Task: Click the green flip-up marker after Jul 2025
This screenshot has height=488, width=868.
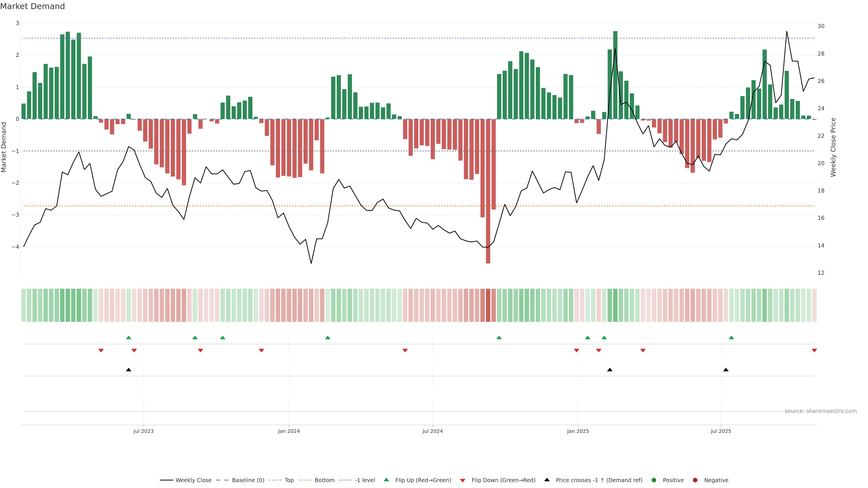Action: coord(731,338)
